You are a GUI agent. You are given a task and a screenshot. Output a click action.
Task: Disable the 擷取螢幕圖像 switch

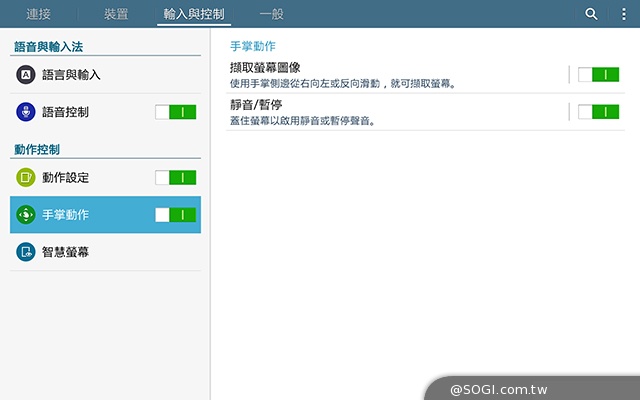coord(599,75)
